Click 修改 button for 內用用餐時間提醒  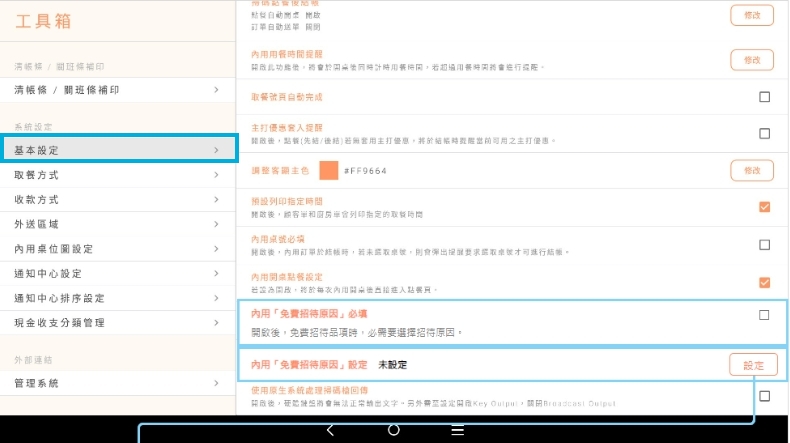pos(752,60)
